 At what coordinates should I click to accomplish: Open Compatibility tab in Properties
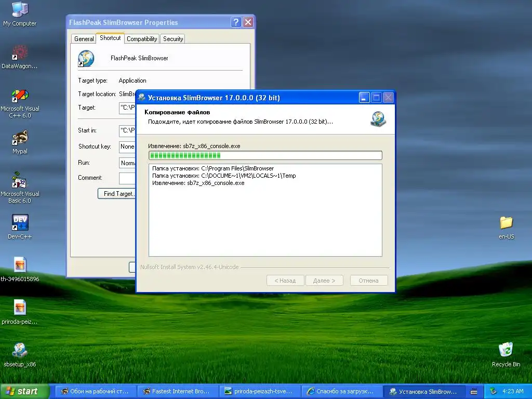click(x=142, y=38)
